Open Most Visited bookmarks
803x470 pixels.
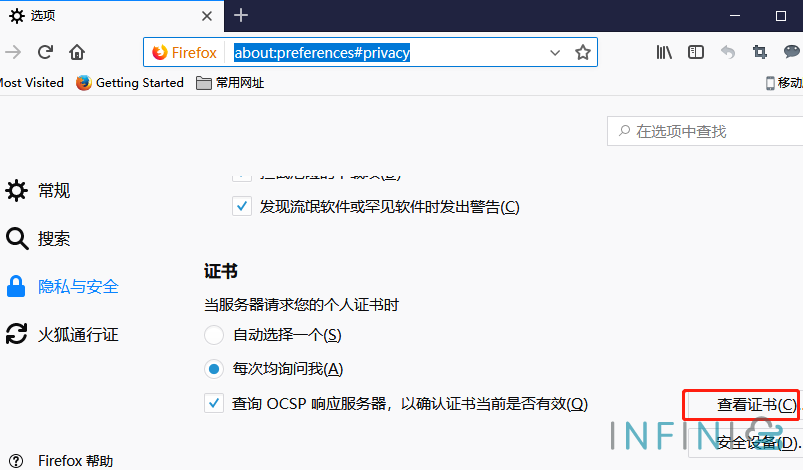31,82
